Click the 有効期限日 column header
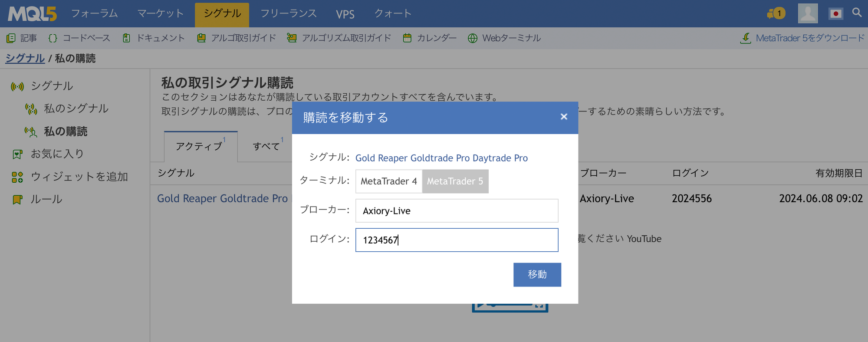Image resolution: width=868 pixels, height=342 pixels. coord(839,173)
